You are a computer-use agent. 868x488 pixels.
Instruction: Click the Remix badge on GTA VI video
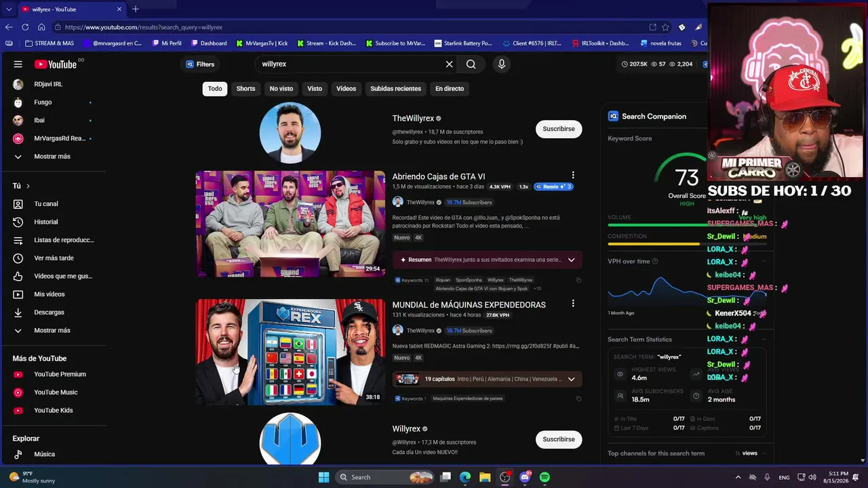[553, 186]
